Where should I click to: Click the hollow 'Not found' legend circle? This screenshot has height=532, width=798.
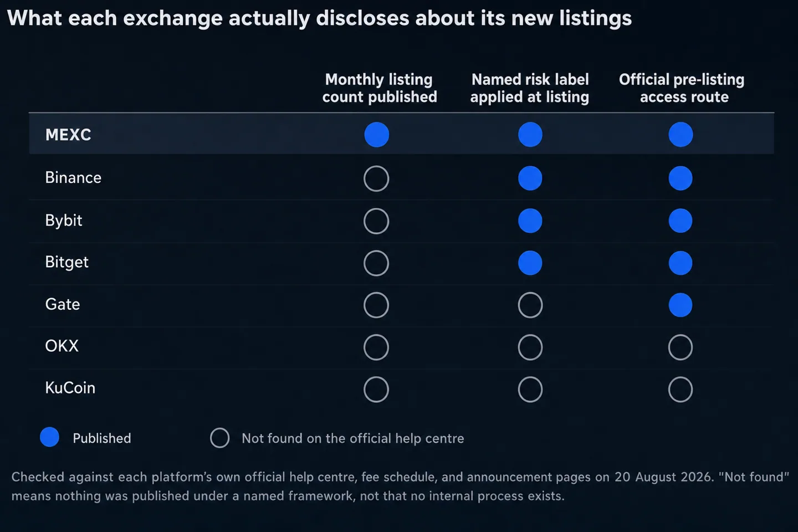click(220, 438)
